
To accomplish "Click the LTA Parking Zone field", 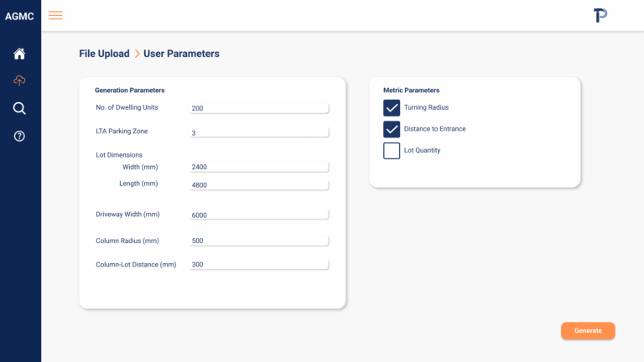I will tap(259, 132).
